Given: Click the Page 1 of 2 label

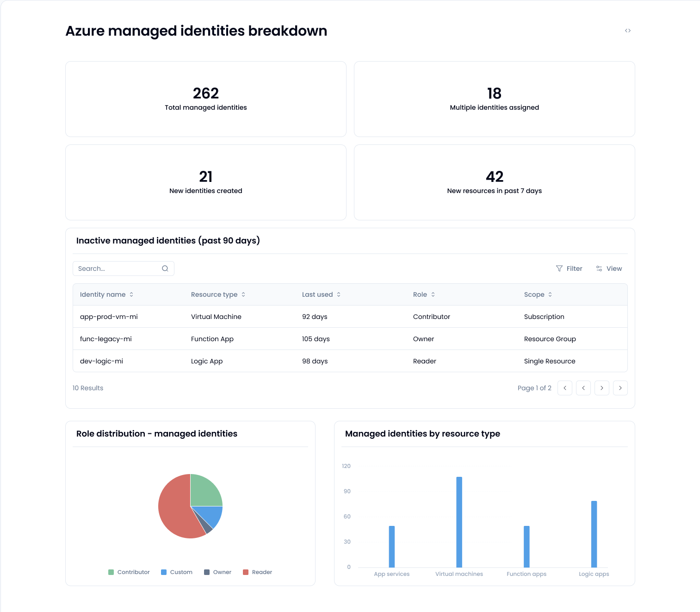Looking at the screenshot, I should click(534, 388).
